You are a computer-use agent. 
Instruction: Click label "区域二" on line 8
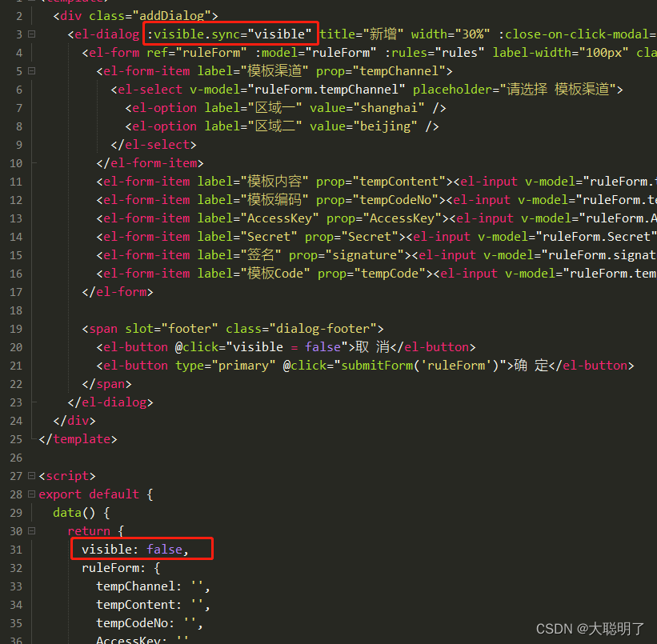click(274, 126)
